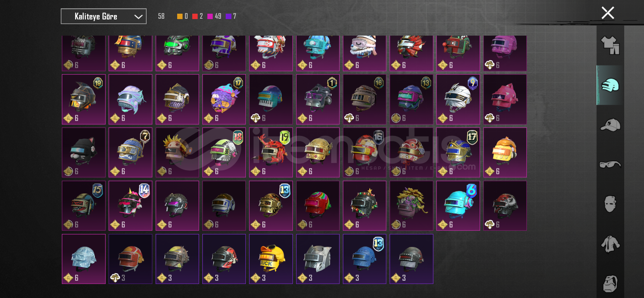The image size is (644, 298).
Task: Click the purple quality counter showing 7
Action: click(x=231, y=16)
